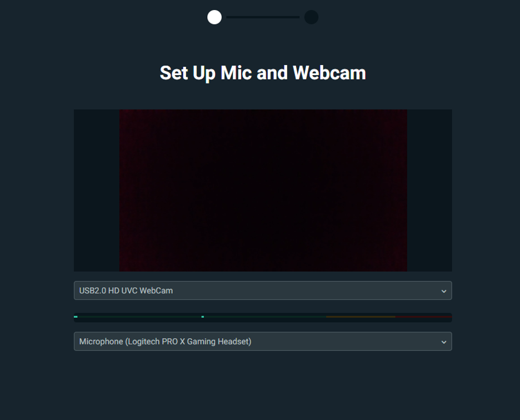
Task: Open the USB2.0 HD UVC WebCam dropdown
Action: point(263,291)
